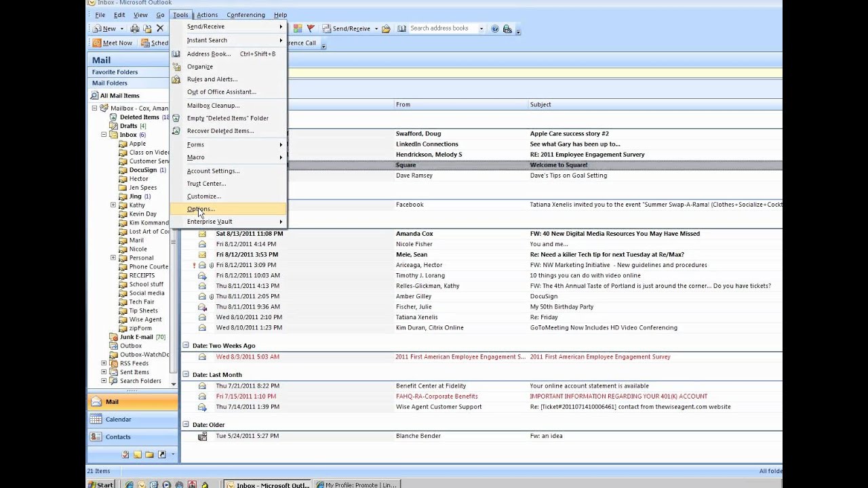Open the Edit menu
Screen dimensions: 868x488
pyautogui.click(x=119, y=15)
